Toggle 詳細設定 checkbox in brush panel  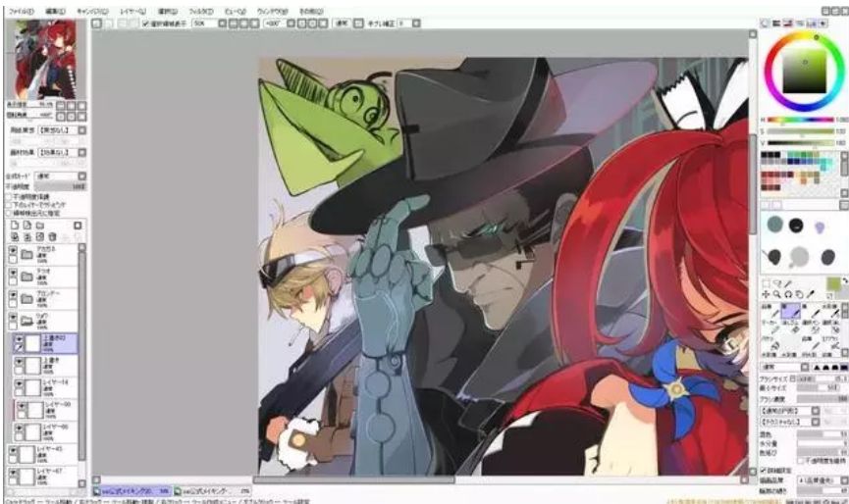pyautogui.click(x=763, y=470)
